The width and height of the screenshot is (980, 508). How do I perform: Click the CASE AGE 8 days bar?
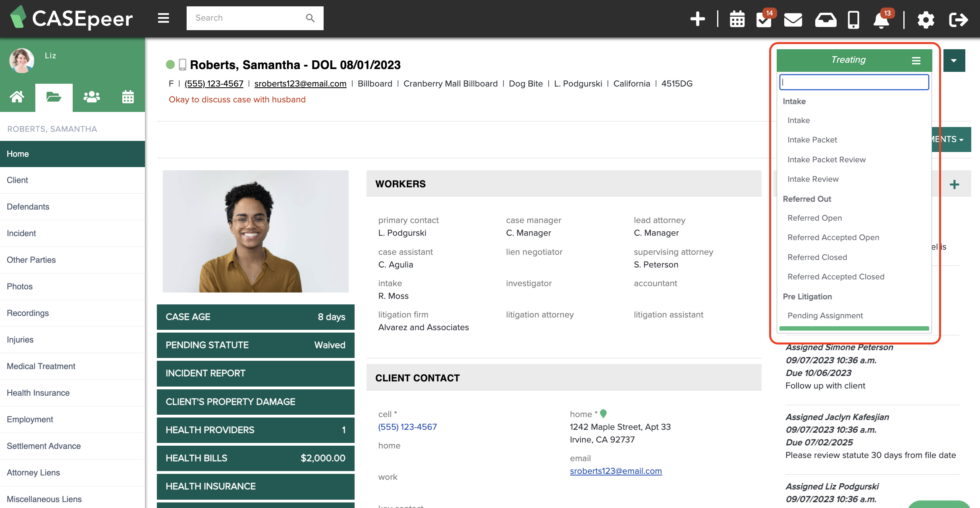255,317
